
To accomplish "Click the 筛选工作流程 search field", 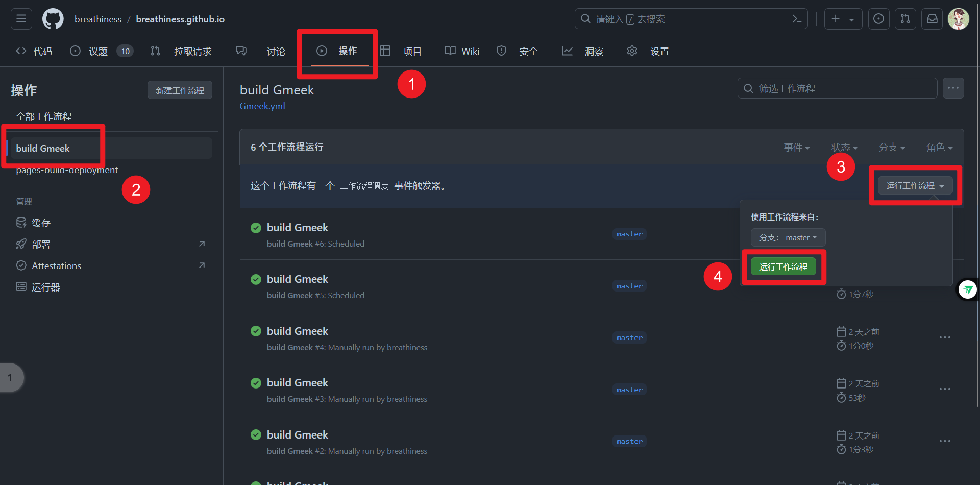I will pos(837,88).
